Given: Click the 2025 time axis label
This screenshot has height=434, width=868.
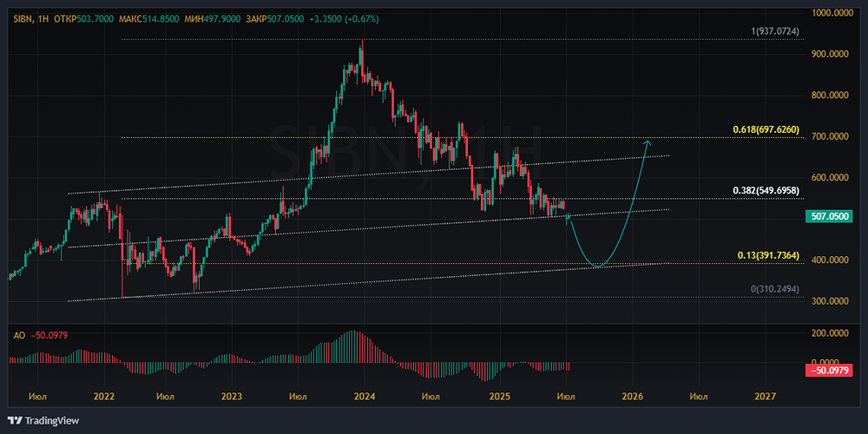Looking at the screenshot, I should [x=500, y=397].
